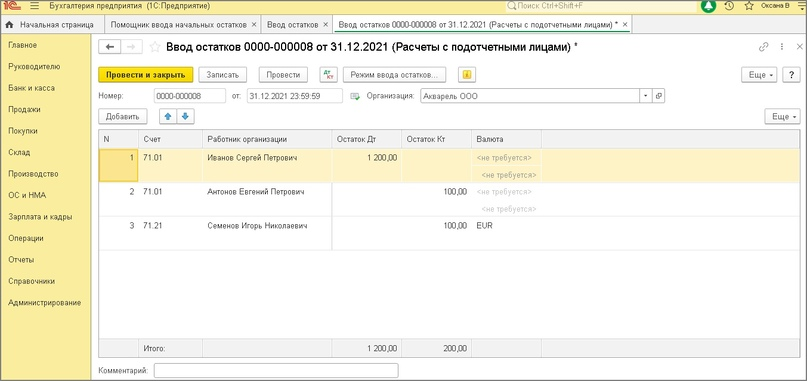Open Склад section

pyautogui.click(x=19, y=152)
